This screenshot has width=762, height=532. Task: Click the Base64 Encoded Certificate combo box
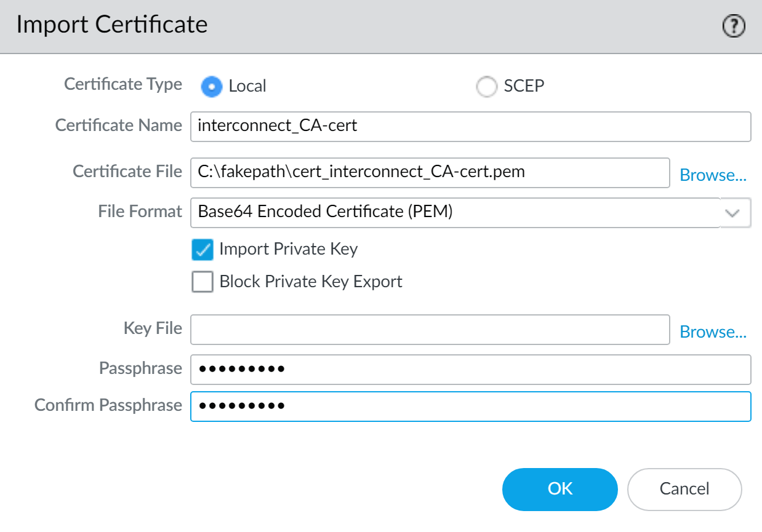point(454,212)
